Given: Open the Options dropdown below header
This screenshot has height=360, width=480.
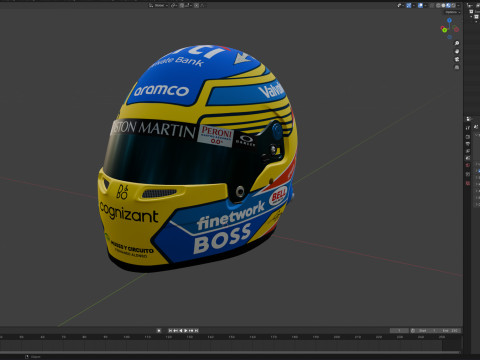Looking at the screenshot, I should [x=452, y=12].
